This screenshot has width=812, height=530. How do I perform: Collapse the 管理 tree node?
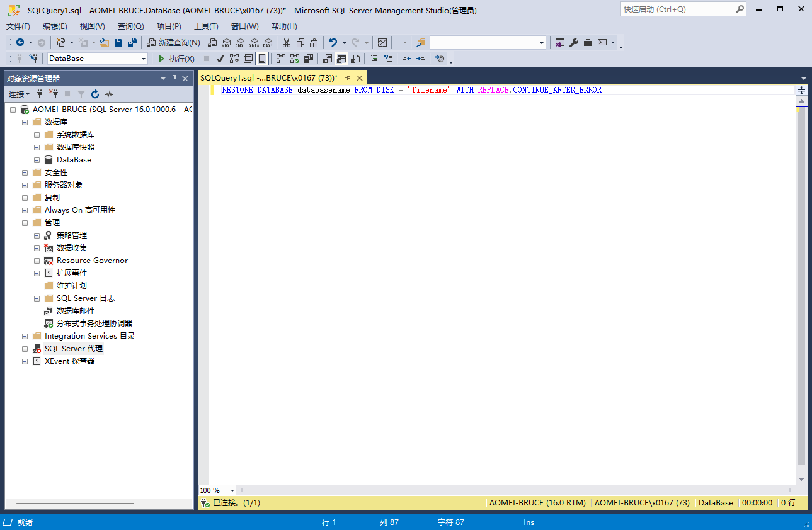coord(25,223)
